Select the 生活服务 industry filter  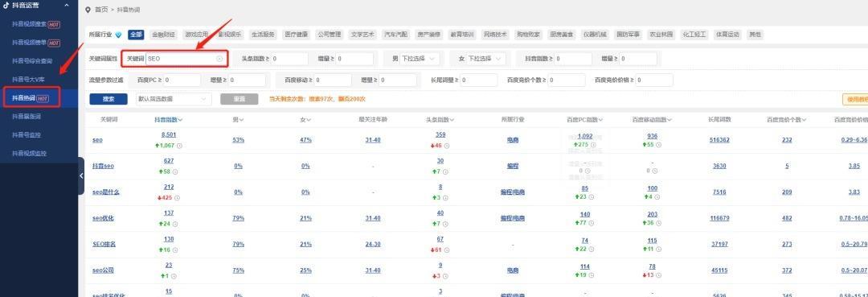point(263,35)
